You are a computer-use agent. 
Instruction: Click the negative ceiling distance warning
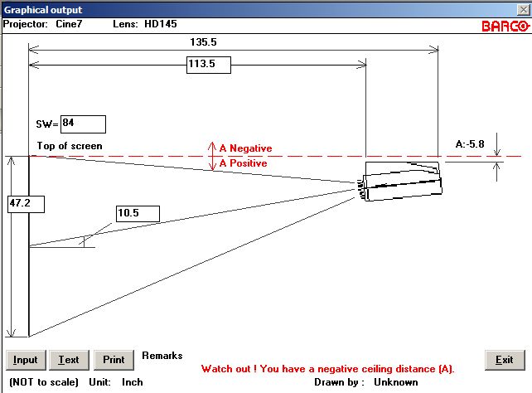(328, 369)
